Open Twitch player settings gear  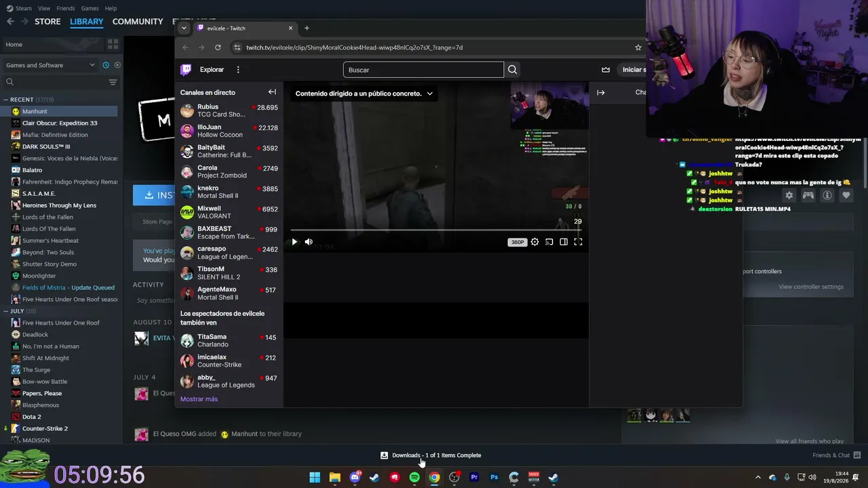click(535, 242)
